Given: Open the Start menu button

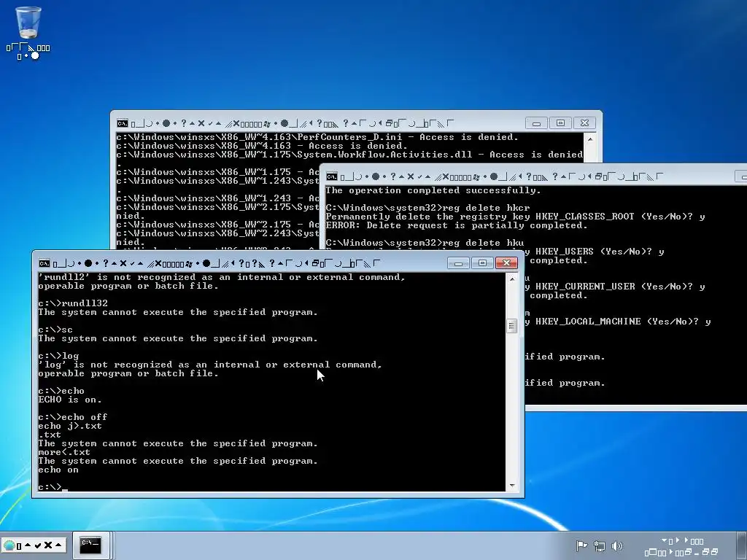Looking at the screenshot, I should pos(33,545).
